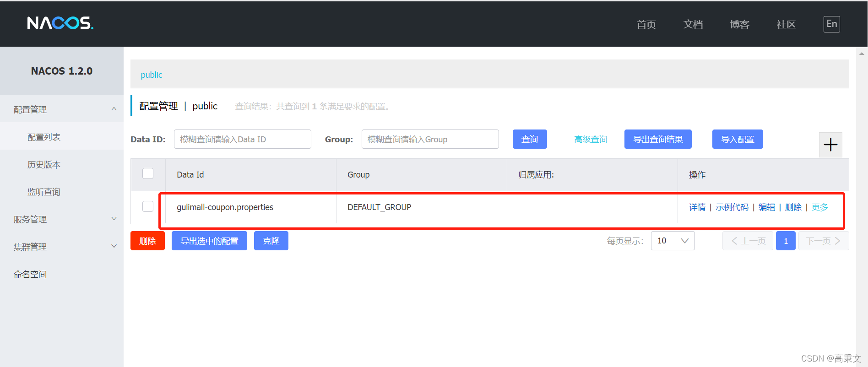The height and width of the screenshot is (367, 868).
Task: Click the plus icon to add configuration
Action: [x=830, y=145]
